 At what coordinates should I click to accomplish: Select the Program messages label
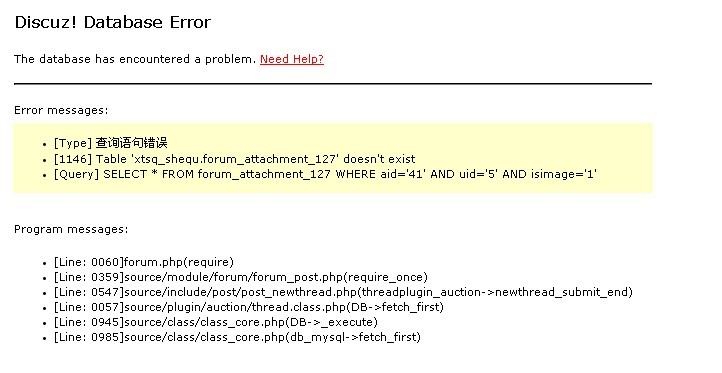click(x=71, y=229)
